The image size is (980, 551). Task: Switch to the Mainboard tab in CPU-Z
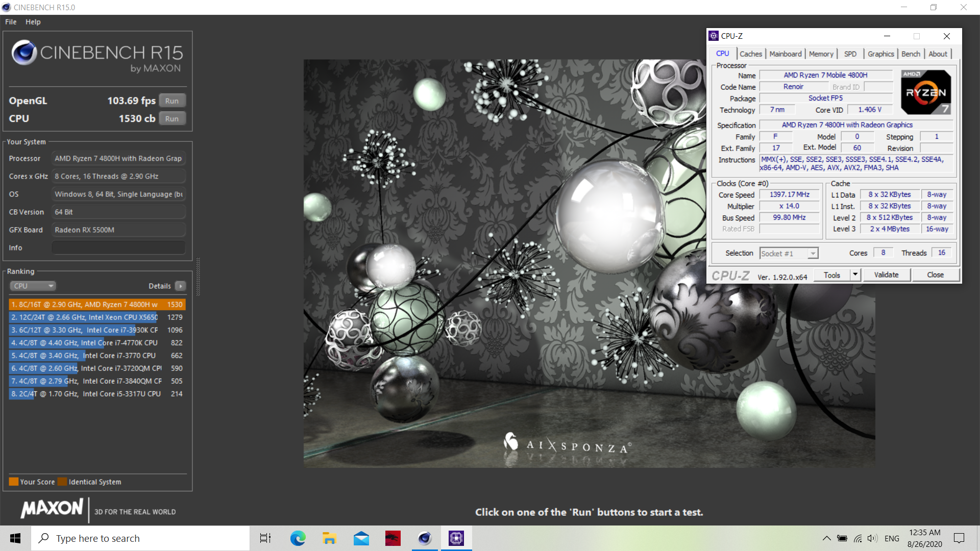tap(786, 54)
